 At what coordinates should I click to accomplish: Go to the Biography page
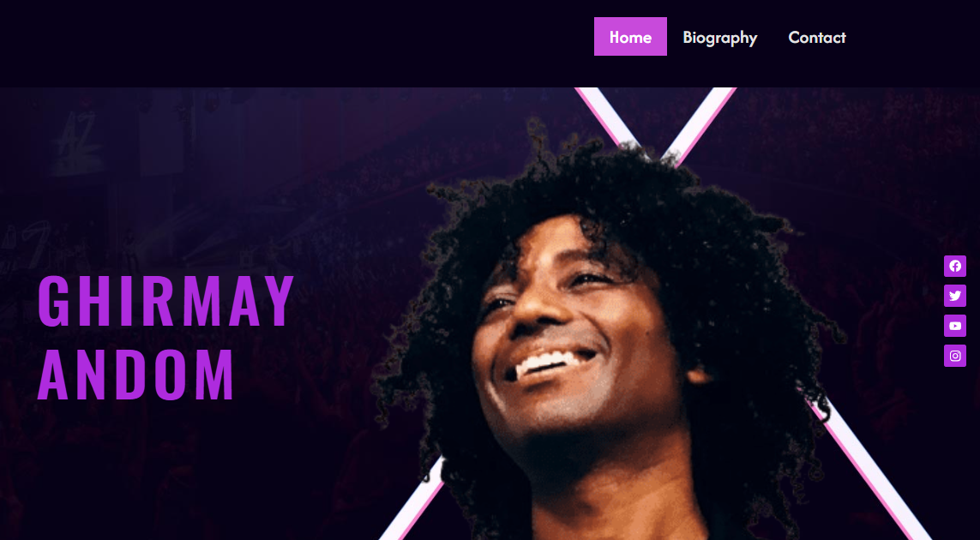pos(719,38)
